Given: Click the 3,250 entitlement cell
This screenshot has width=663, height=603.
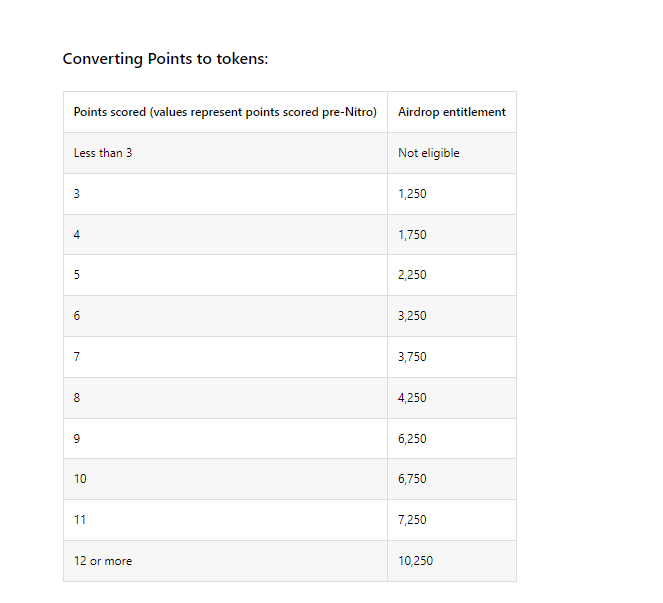Looking at the screenshot, I should (452, 316).
